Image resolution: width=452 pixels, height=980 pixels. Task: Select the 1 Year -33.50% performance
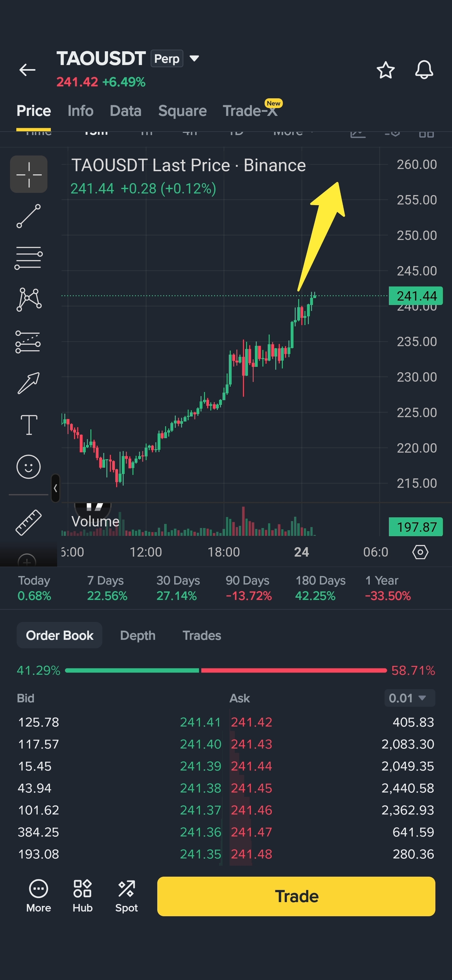coord(388,588)
